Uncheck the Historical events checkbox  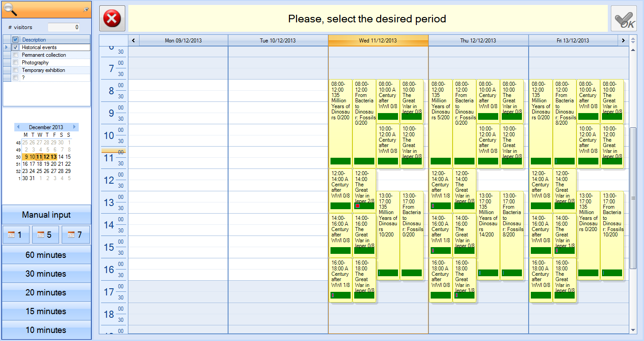16,47
